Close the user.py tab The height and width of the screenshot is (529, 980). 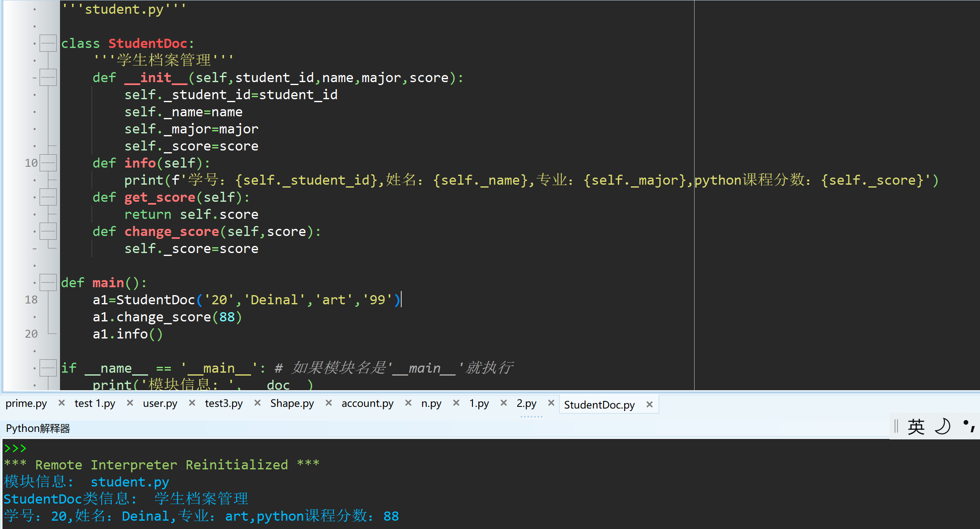[192, 403]
